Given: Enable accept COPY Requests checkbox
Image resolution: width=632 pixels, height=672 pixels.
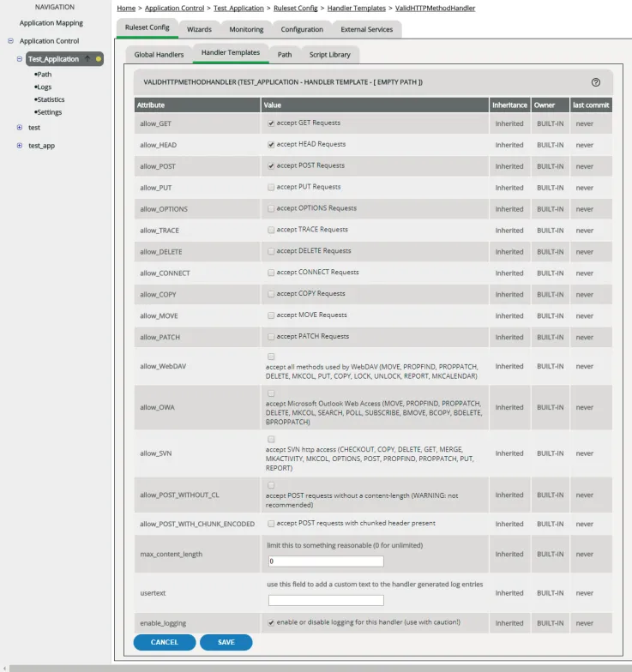Looking at the screenshot, I should [271, 294].
